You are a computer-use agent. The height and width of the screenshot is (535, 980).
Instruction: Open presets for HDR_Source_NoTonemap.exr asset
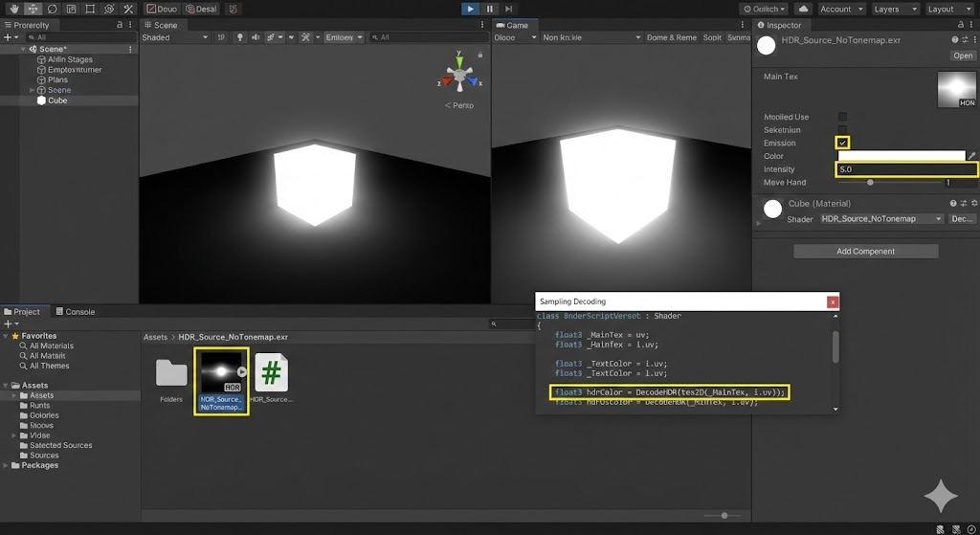coord(965,40)
